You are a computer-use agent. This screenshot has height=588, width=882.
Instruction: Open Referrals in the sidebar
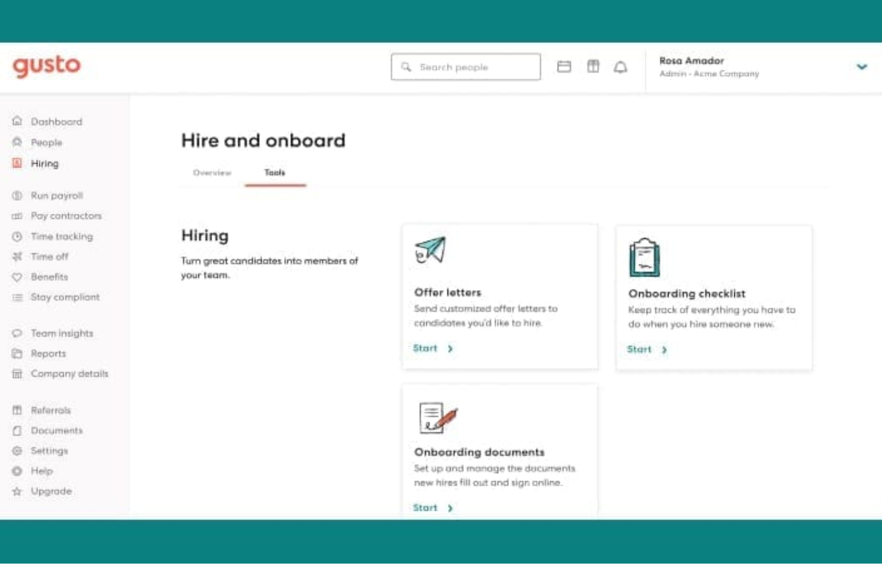51,410
